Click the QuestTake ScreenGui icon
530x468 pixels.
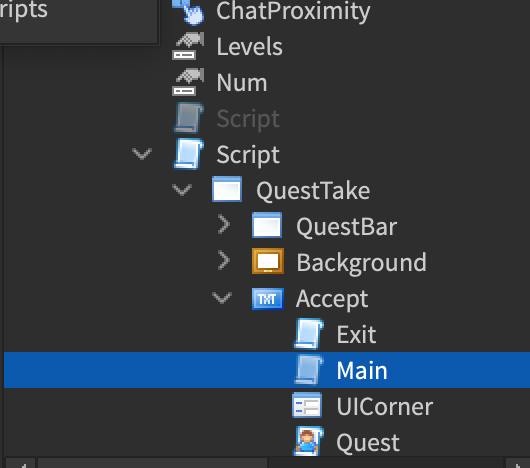[x=227, y=189]
